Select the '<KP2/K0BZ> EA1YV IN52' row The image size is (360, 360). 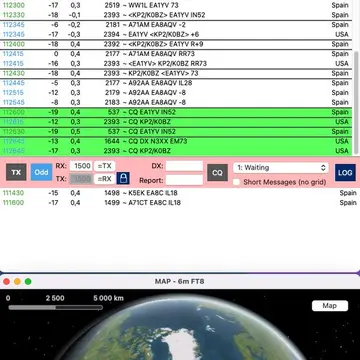[176, 15]
